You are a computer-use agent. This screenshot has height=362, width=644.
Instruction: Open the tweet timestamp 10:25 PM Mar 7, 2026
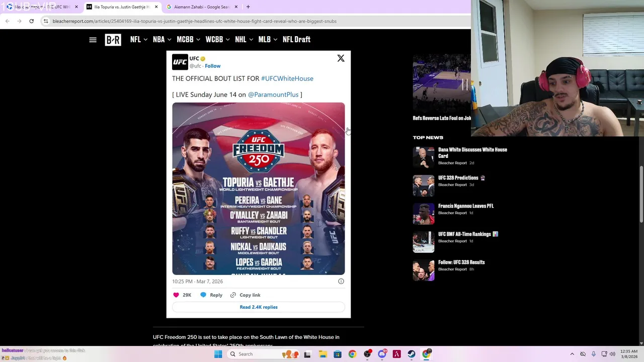(197, 282)
